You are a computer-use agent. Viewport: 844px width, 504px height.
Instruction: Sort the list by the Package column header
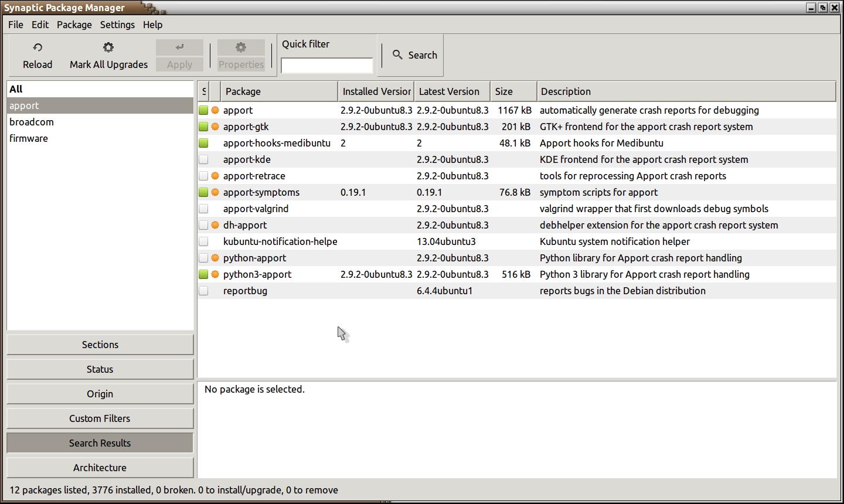click(x=279, y=91)
